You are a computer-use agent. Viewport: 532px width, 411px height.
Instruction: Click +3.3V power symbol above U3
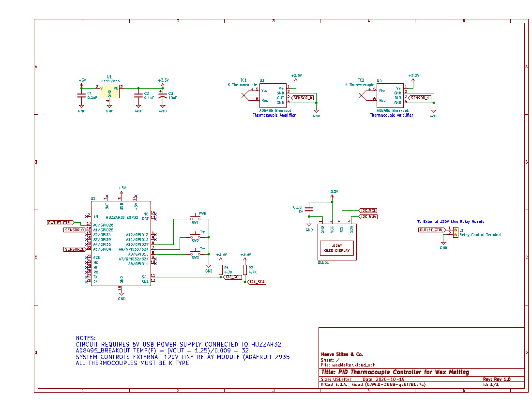tap(296, 78)
